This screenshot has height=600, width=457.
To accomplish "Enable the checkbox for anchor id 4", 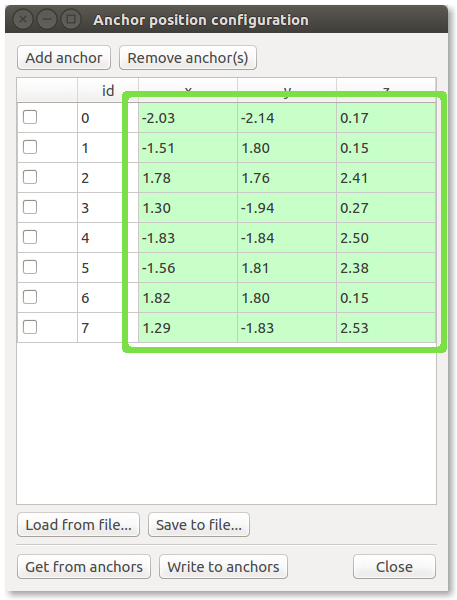I will point(30,237).
